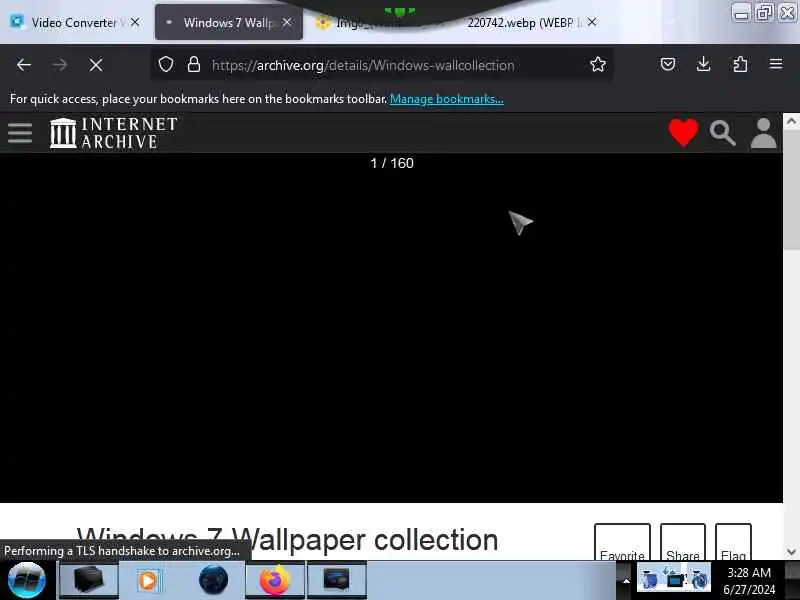Go to Internet Archive home logo

coord(114,133)
